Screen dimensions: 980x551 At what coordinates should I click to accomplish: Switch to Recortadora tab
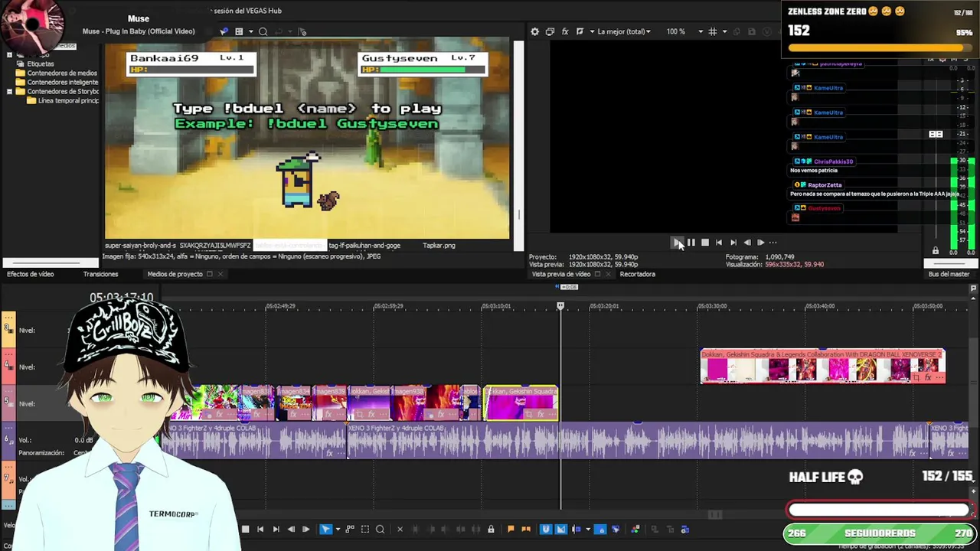point(637,274)
